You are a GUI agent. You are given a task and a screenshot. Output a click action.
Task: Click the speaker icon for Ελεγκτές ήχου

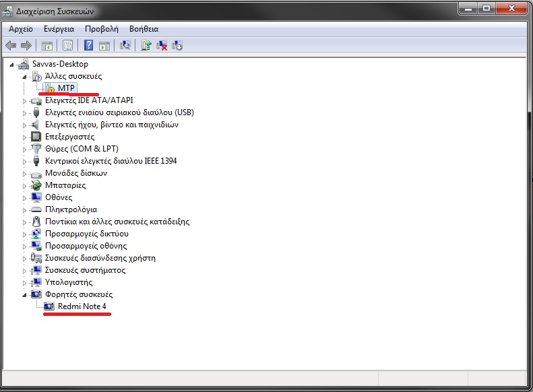click(x=35, y=125)
